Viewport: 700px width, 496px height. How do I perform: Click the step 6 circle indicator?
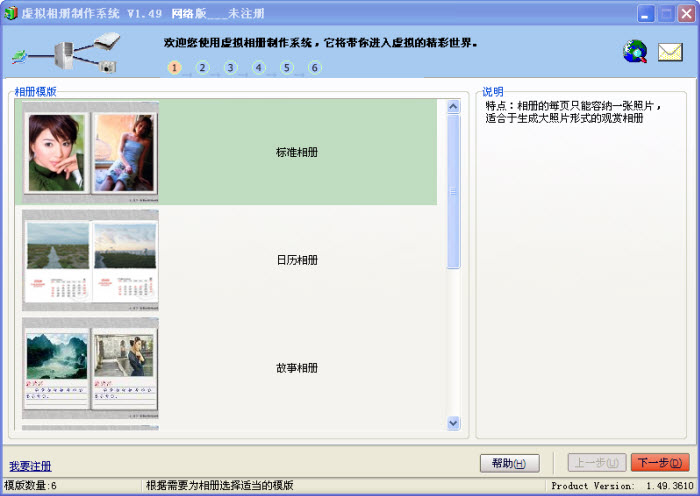[315, 68]
